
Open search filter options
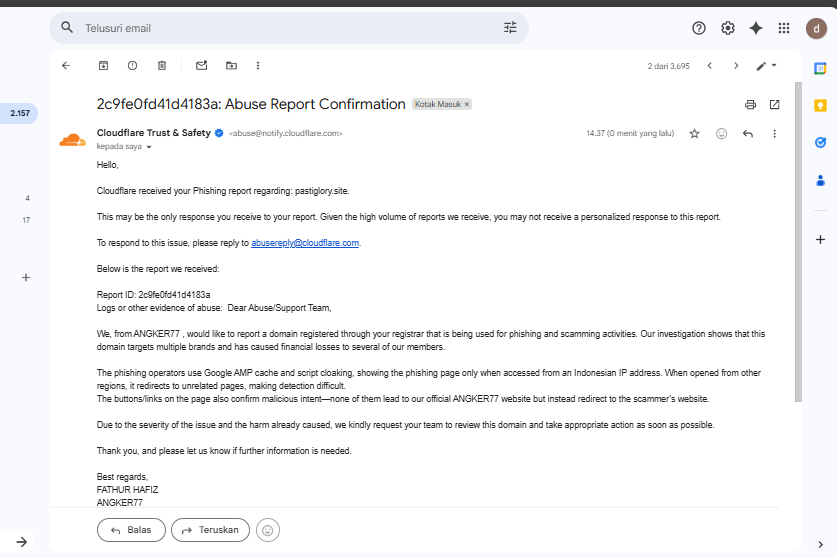tap(510, 28)
